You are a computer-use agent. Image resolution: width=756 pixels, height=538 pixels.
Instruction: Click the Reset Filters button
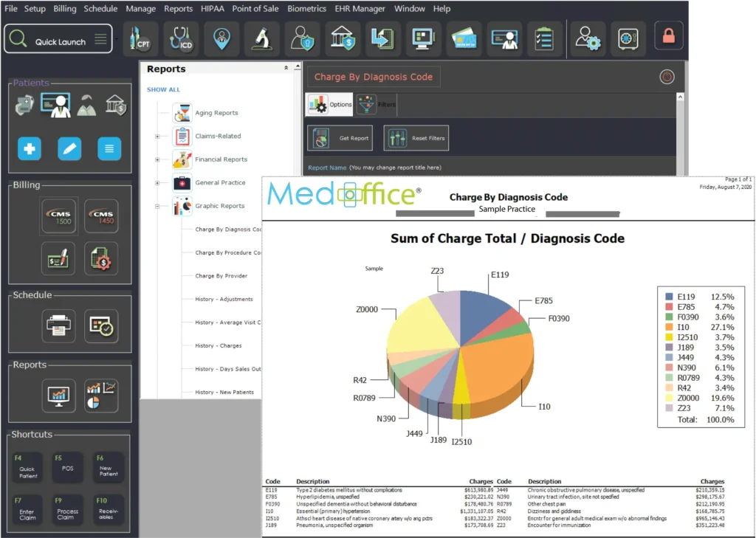pyautogui.click(x=416, y=138)
